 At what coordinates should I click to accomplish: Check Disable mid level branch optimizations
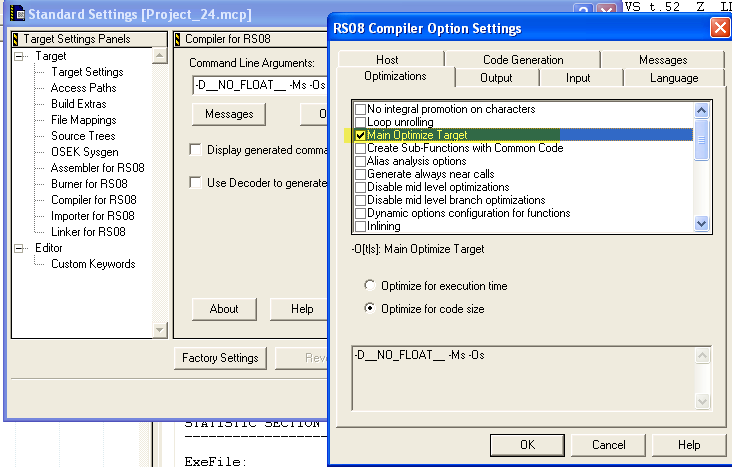point(360,200)
